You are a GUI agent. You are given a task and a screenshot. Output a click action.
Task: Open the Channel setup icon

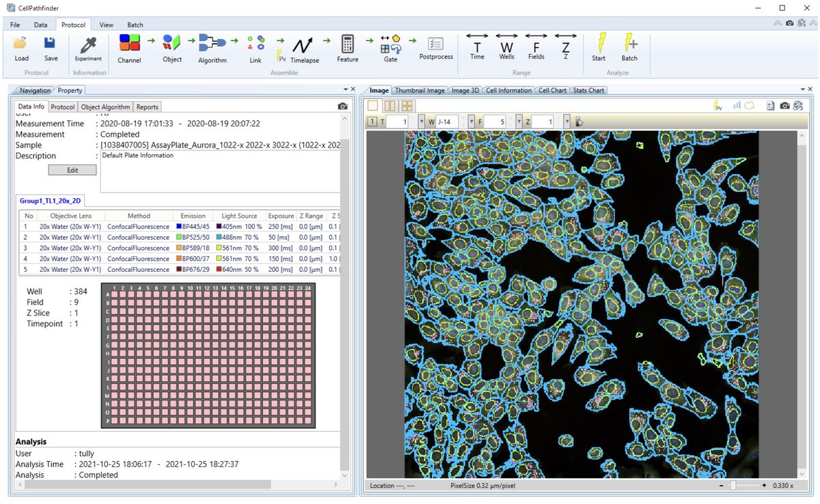click(x=129, y=48)
